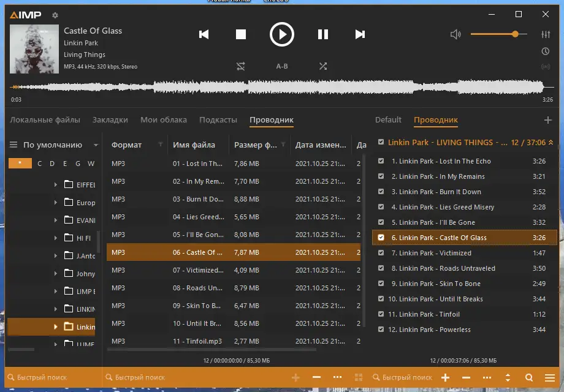Sort by Имя файла column
Screen dimensions: 564x392
click(194, 145)
